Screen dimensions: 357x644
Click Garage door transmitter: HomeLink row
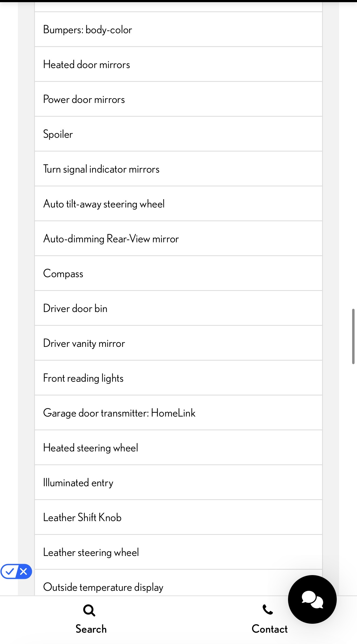click(178, 413)
